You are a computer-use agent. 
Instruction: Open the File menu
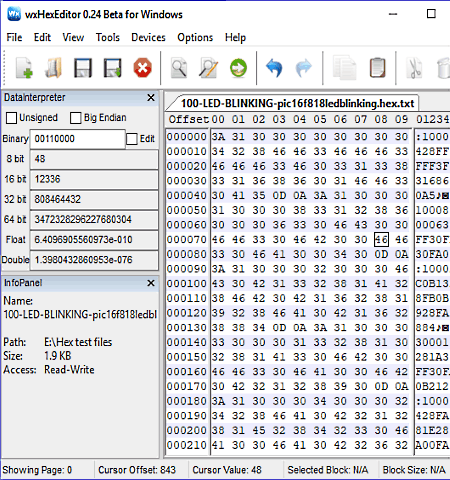14,37
